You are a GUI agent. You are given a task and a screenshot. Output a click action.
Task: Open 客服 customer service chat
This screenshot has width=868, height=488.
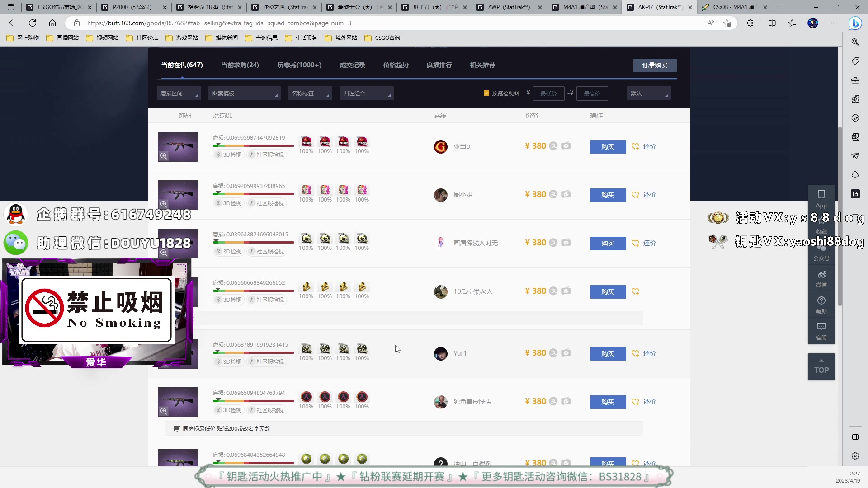tap(821, 331)
